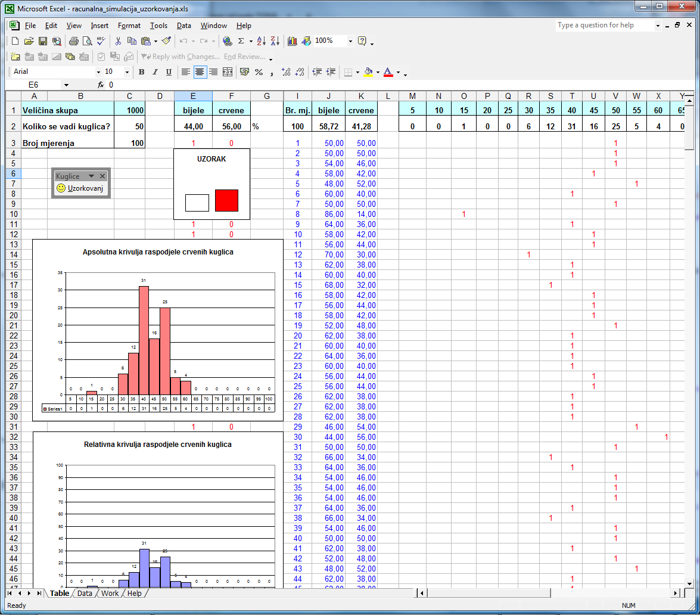Toggle center alignment
This screenshot has width=700, height=615.
click(x=200, y=72)
